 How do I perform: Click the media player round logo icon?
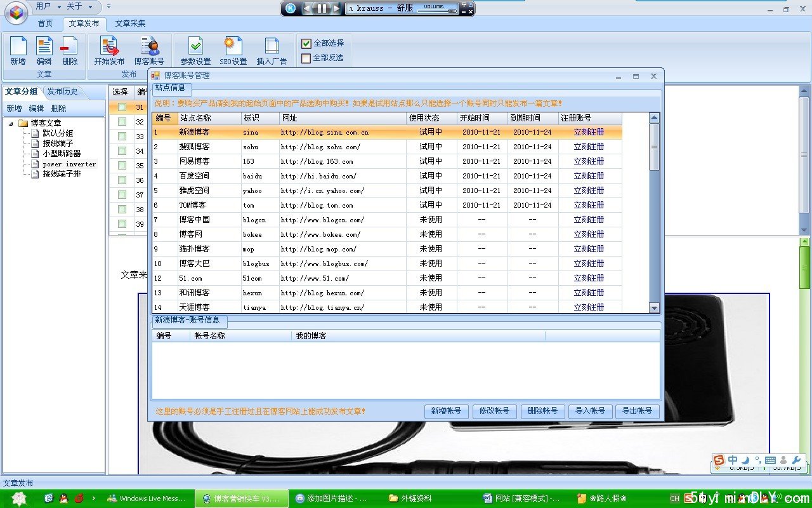coord(291,8)
